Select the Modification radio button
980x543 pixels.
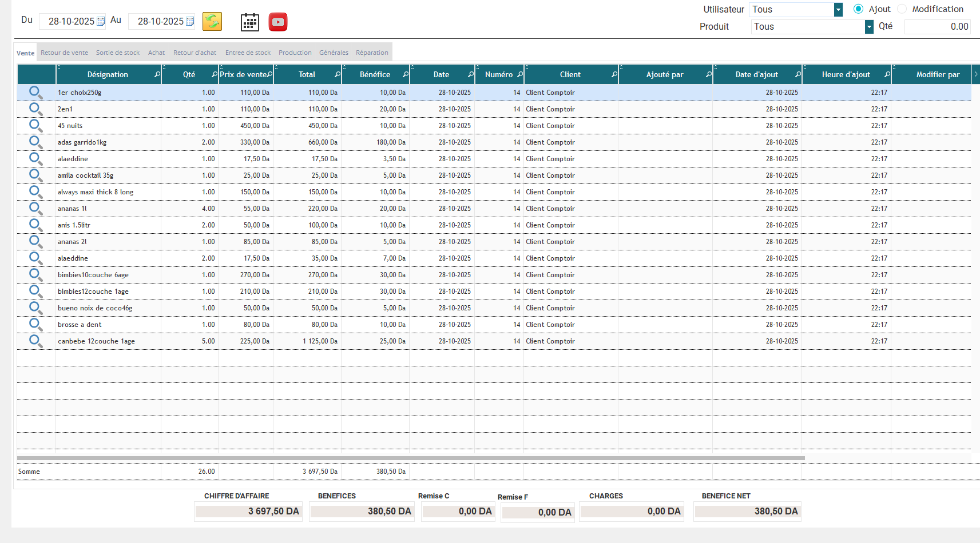click(902, 9)
